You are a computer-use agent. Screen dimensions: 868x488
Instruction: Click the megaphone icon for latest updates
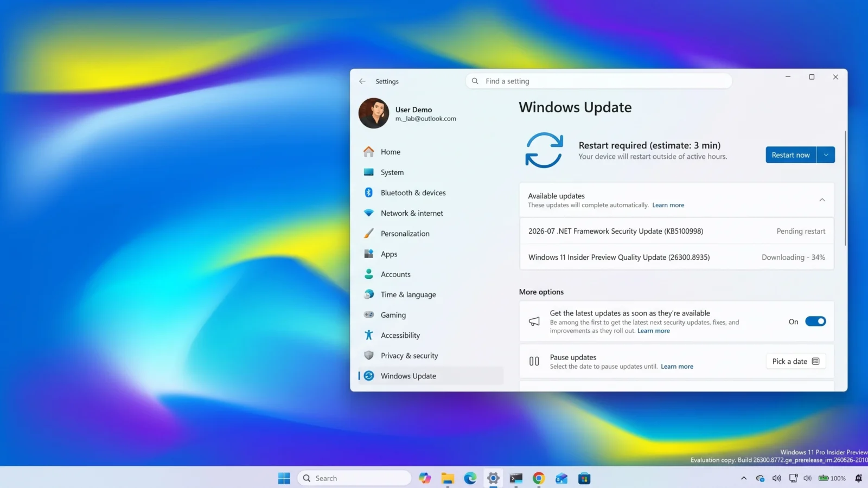pos(534,322)
